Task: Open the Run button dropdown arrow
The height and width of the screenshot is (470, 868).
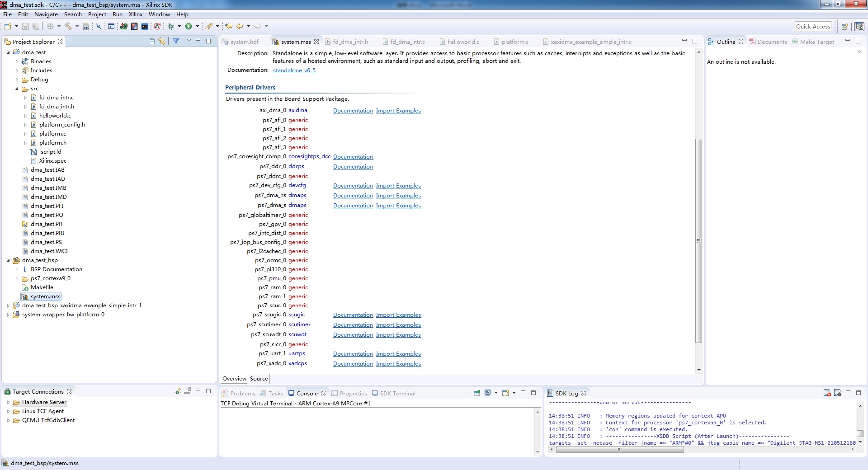Action: tap(197, 26)
